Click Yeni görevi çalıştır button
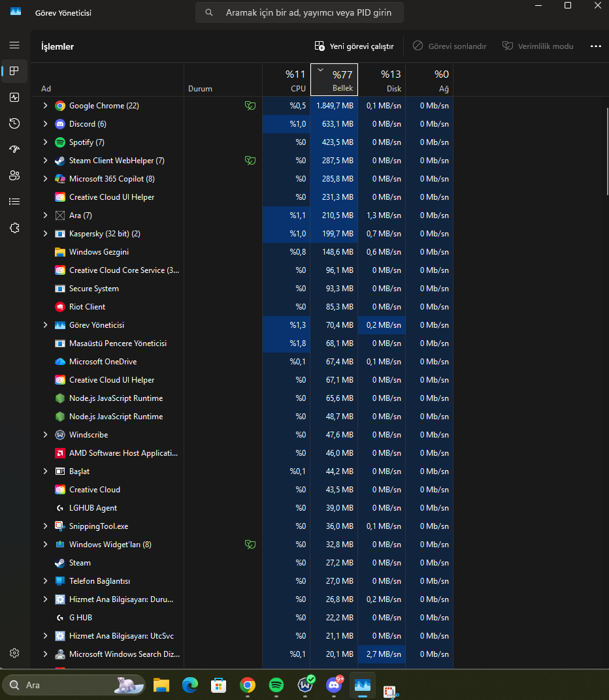Viewport: 609px width, 700px height. [354, 46]
